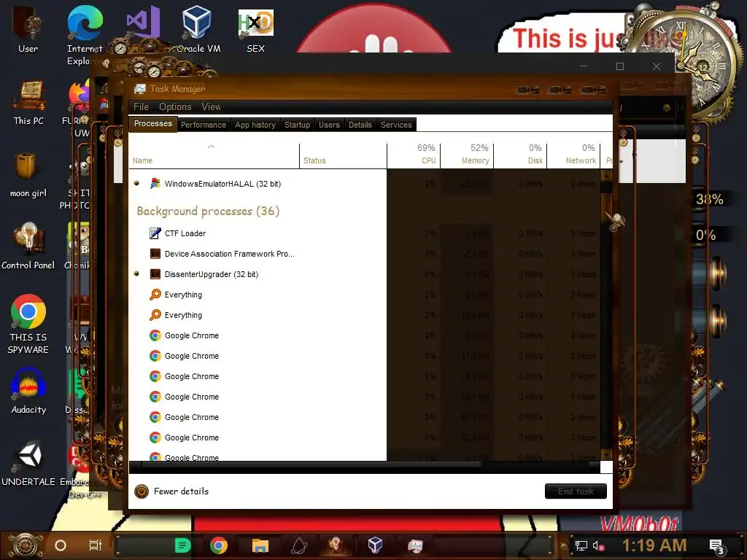The width and height of the screenshot is (747, 560).
Task: Sort processes by the Disk column header
Action: 520,155
